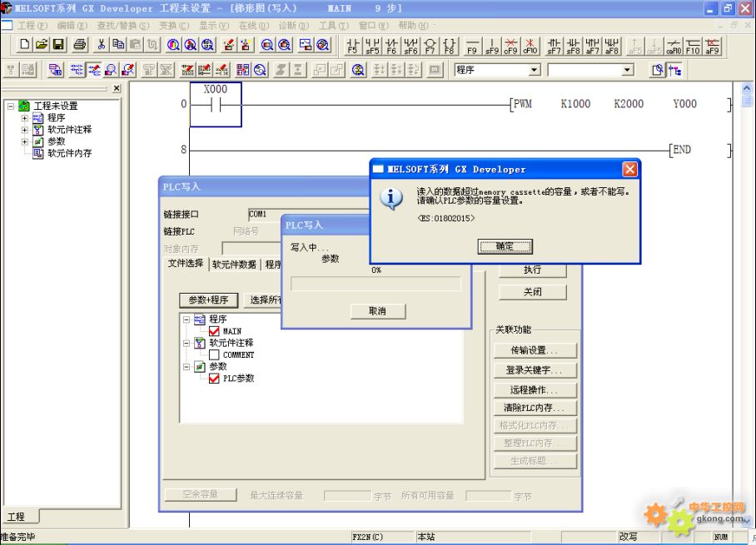
Task: Open the 程序 toolbar dropdown
Action: (535, 71)
